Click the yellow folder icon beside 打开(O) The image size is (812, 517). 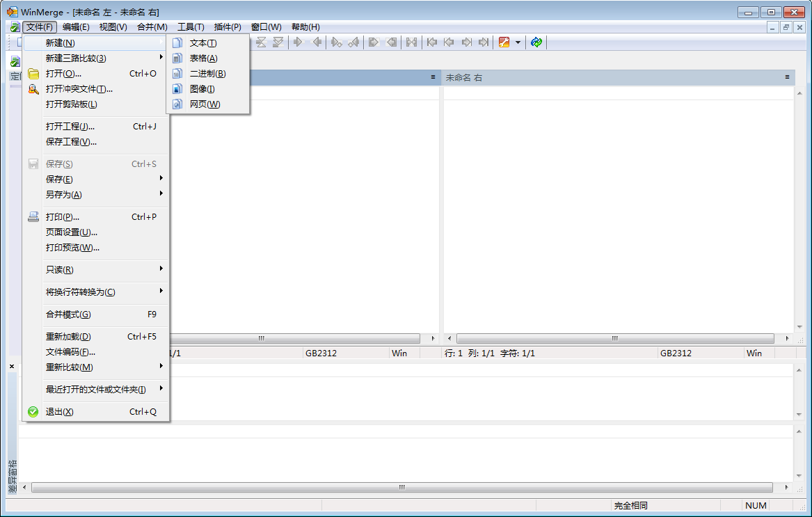(x=33, y=74)
